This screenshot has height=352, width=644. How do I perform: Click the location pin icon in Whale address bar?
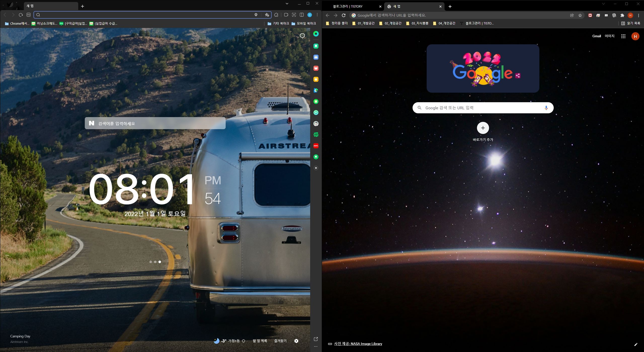pyautogui.click(x=256, y=15)
